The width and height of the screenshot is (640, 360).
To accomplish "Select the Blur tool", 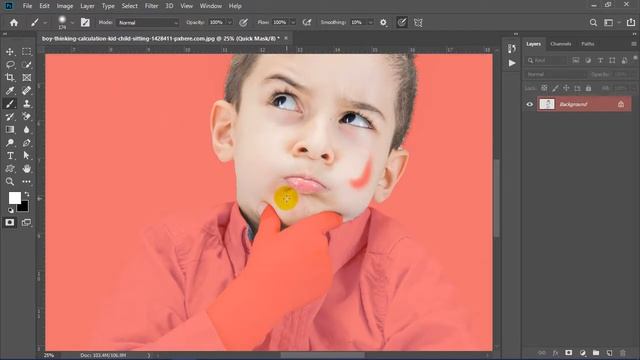I will (27, 130).
